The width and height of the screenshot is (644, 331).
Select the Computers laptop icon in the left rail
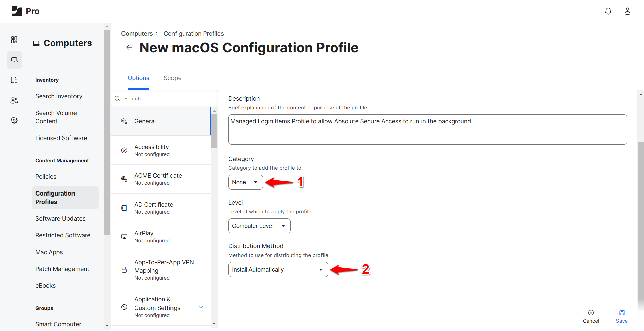coord(14,60)
